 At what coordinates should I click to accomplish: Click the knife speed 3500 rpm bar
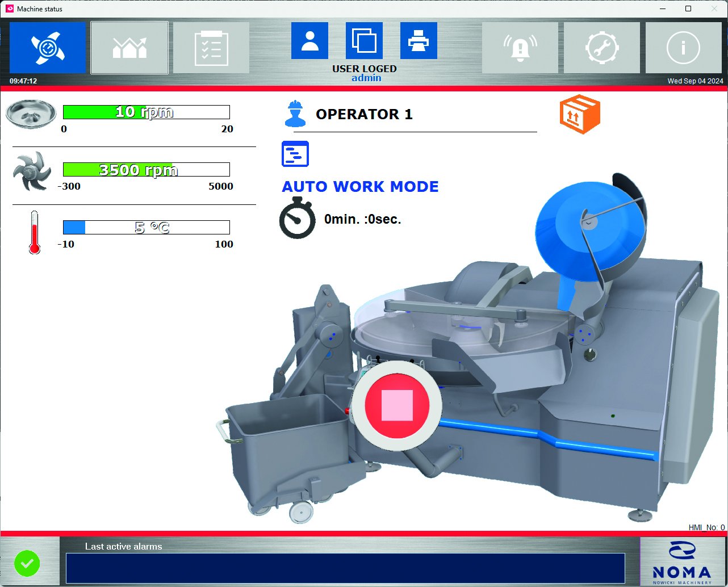146,170
